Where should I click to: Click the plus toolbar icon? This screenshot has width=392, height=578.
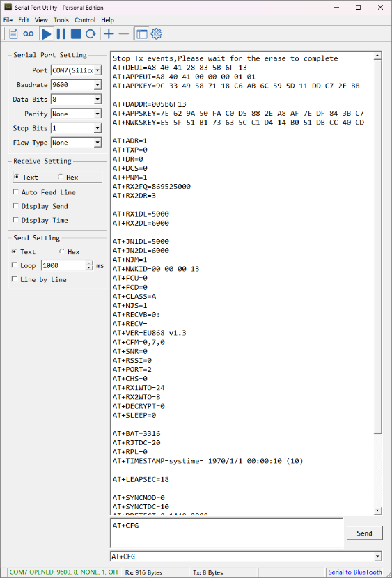pos(109,34)
